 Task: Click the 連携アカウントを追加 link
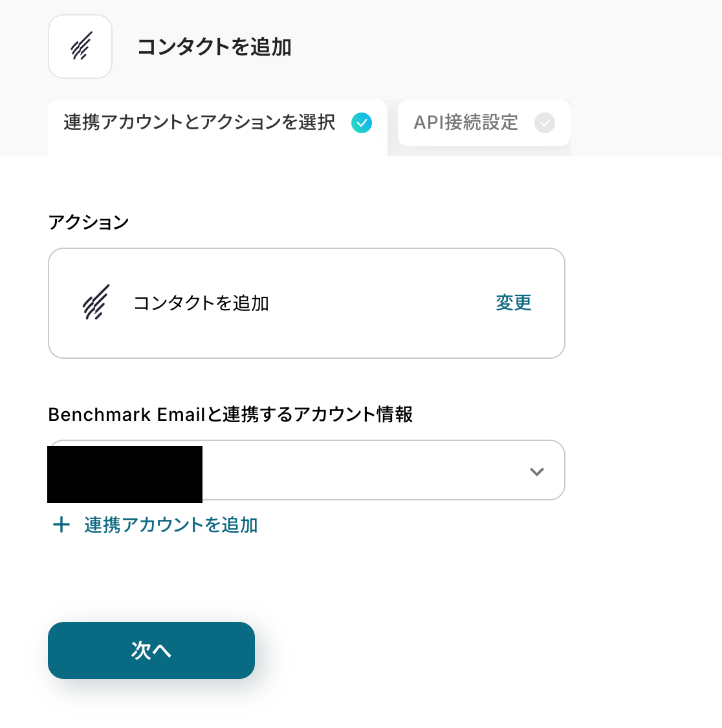point(171,525)
